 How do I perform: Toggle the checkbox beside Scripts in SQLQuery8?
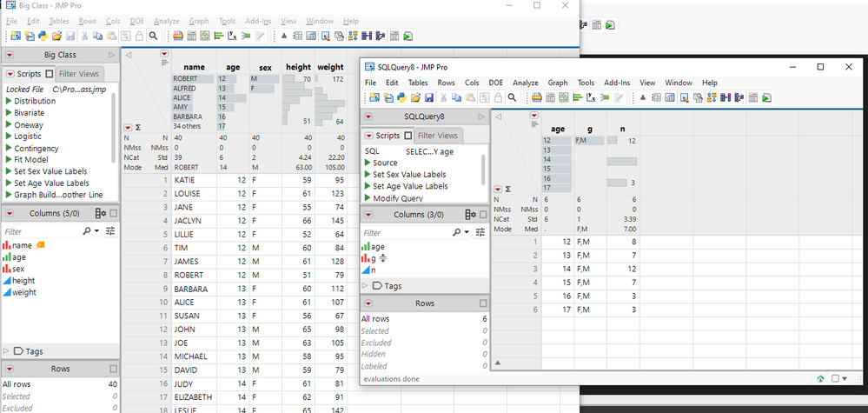point(408,135)
